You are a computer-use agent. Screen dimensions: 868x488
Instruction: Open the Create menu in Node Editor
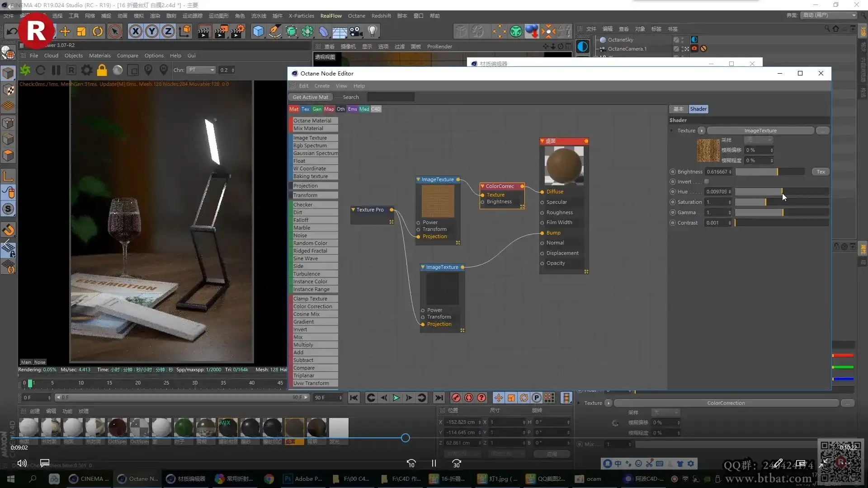tap(322, 86)
